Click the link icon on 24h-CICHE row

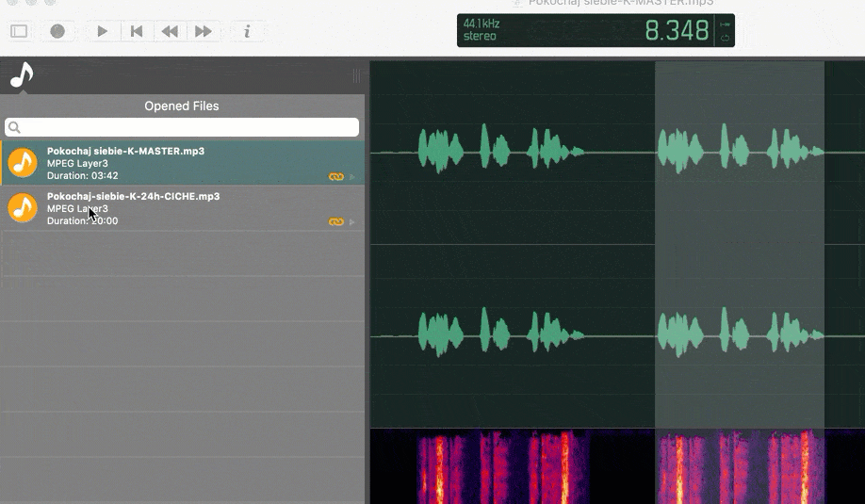336,221
